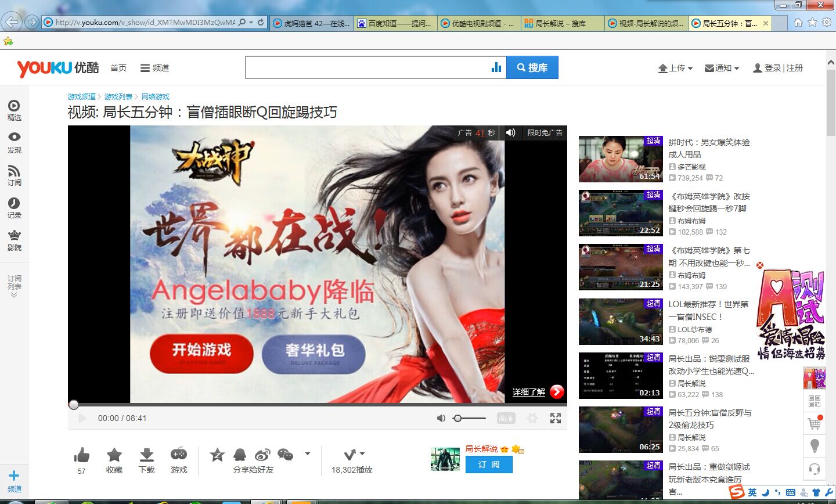Open the shopping cart icon on right sidebar
This screenshot has height=504, width=836.
(x=815, y=423)
